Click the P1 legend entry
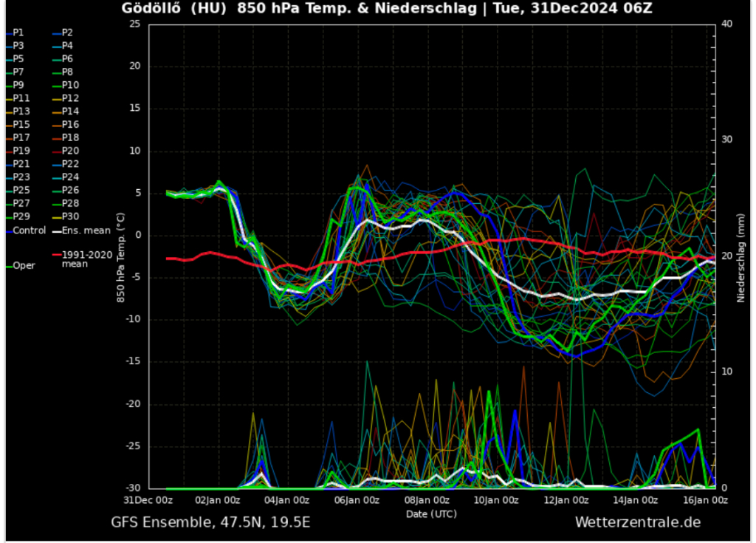The height and width of the screenshot is (543, 756). tap(18, 33)
